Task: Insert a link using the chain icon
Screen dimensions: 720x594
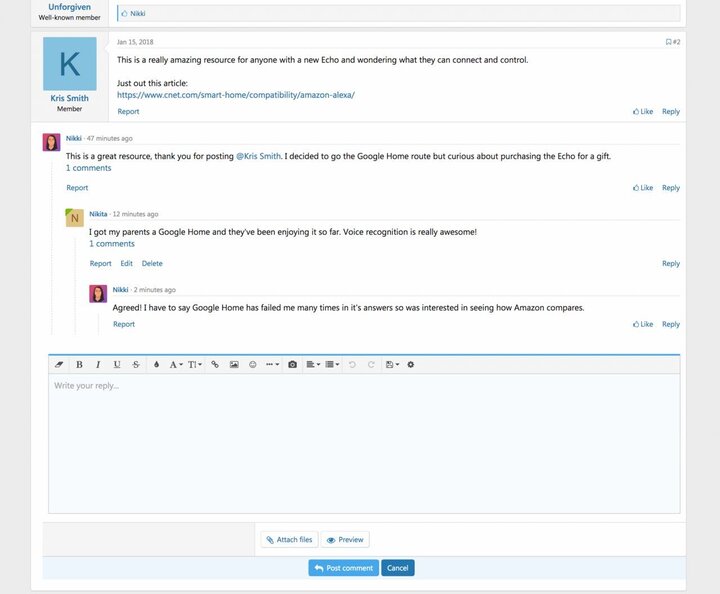Action: click(x=215, y=365)
